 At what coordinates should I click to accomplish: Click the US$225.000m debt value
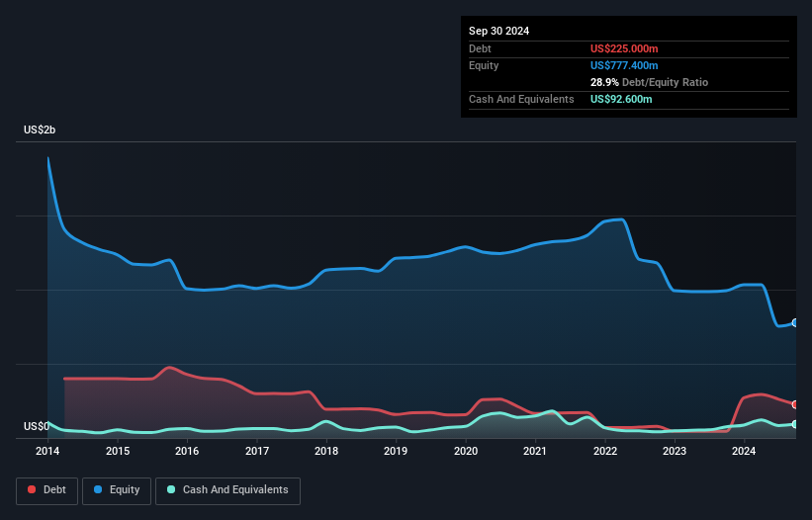point(624,48)
